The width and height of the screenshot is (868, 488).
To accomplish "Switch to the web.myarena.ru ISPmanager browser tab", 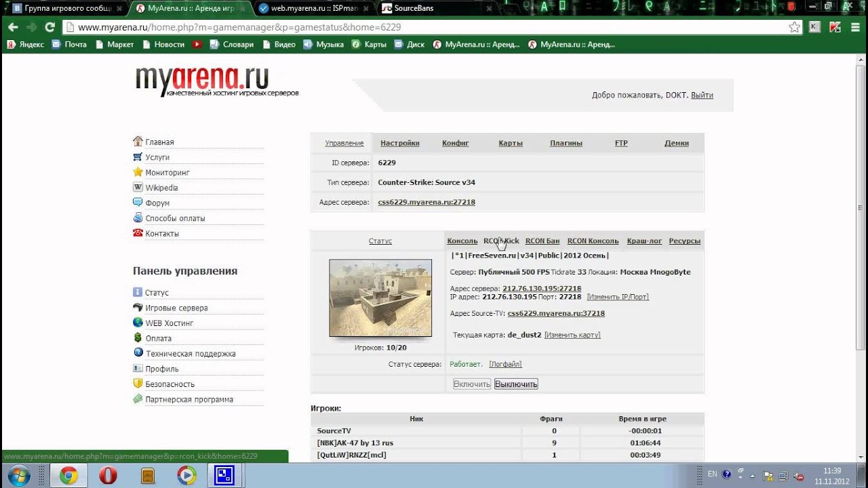I will pyautogui.click(x=313, y=8).
